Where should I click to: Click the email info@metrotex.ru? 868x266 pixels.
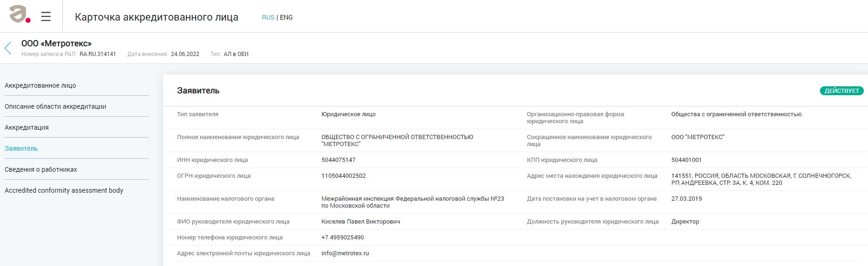click(x=345, y=253)
